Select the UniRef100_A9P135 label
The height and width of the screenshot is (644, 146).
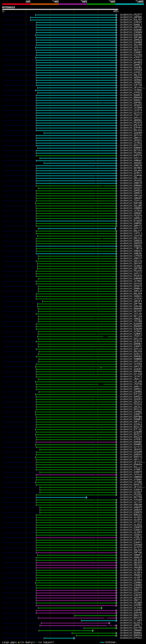pyautogui.click(x=131, y=366)
